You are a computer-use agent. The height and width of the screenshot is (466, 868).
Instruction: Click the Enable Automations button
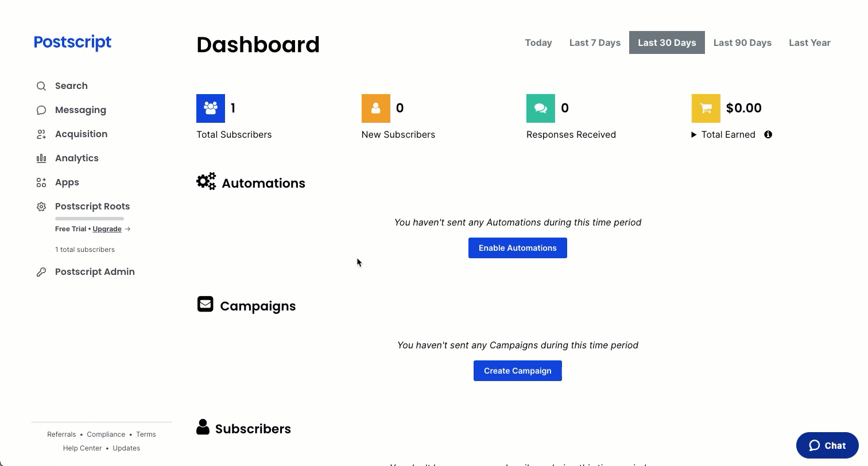click(x=517, y=247)
